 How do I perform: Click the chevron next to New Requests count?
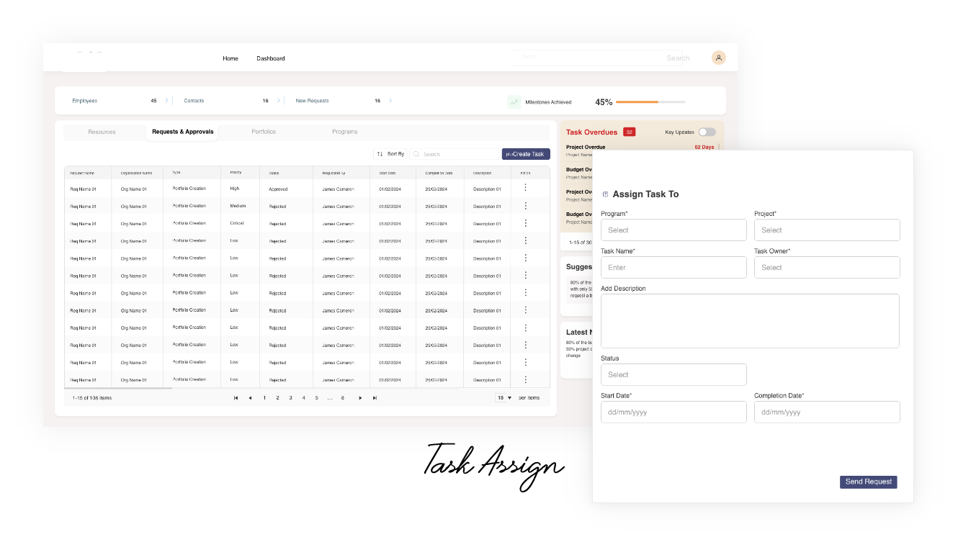[390, 101]
